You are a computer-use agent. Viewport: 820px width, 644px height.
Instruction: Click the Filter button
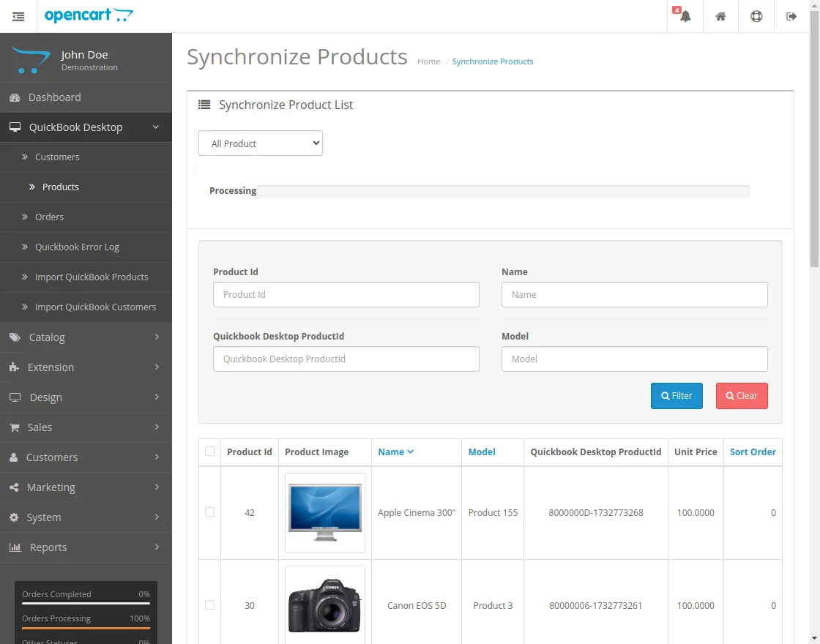(x=676, y=395)
